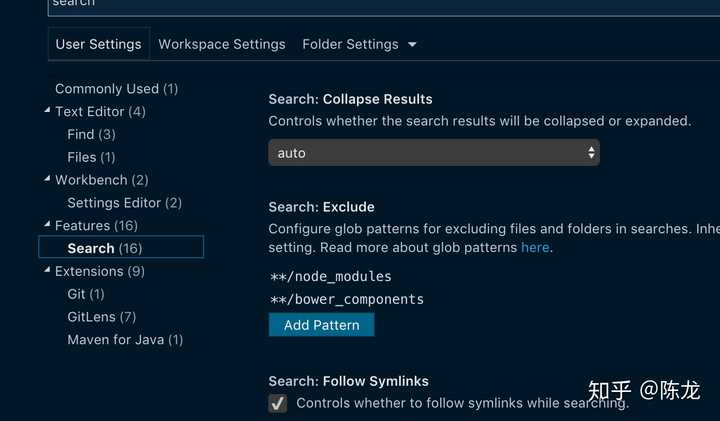The width and height of the screenshot is (720, 421).
Task: Collapse the Text Editor tree section
Action: click(48, 111)
